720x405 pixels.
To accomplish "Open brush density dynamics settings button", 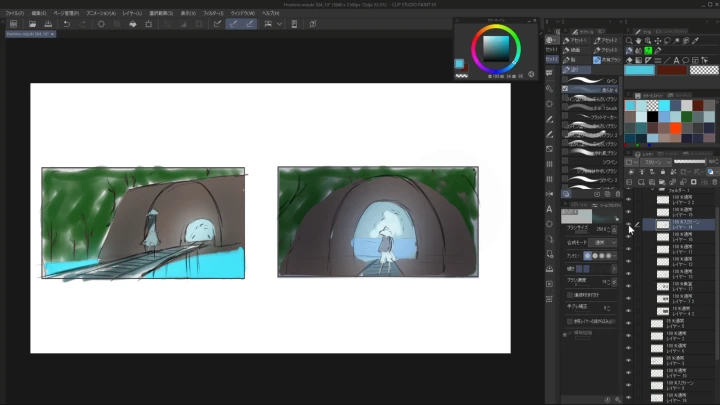I will 614,281.
